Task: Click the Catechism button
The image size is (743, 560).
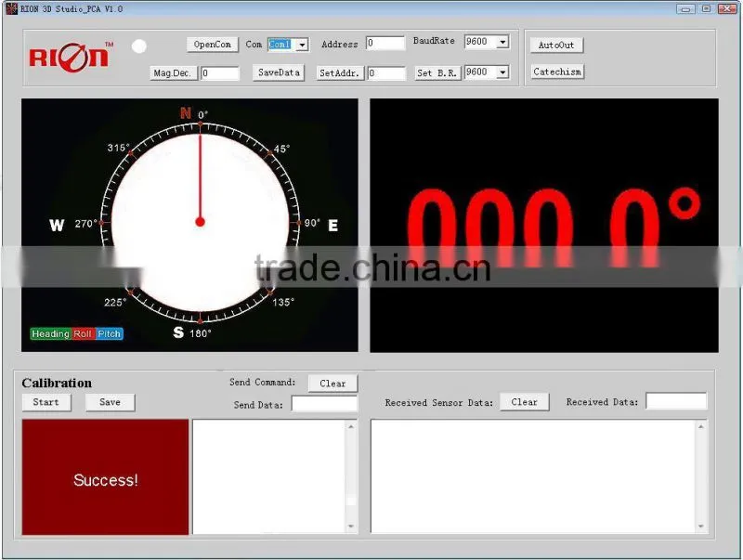Action: click(556, 72)
